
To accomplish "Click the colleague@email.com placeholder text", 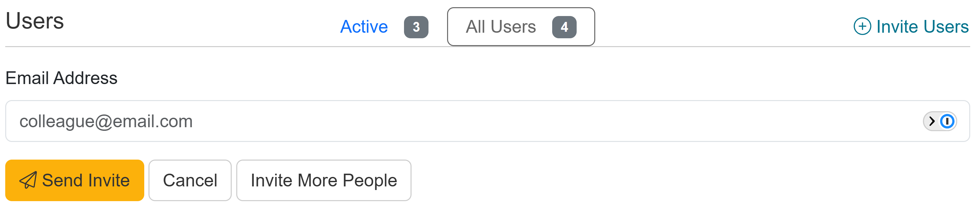I will [x=106, y=122].
